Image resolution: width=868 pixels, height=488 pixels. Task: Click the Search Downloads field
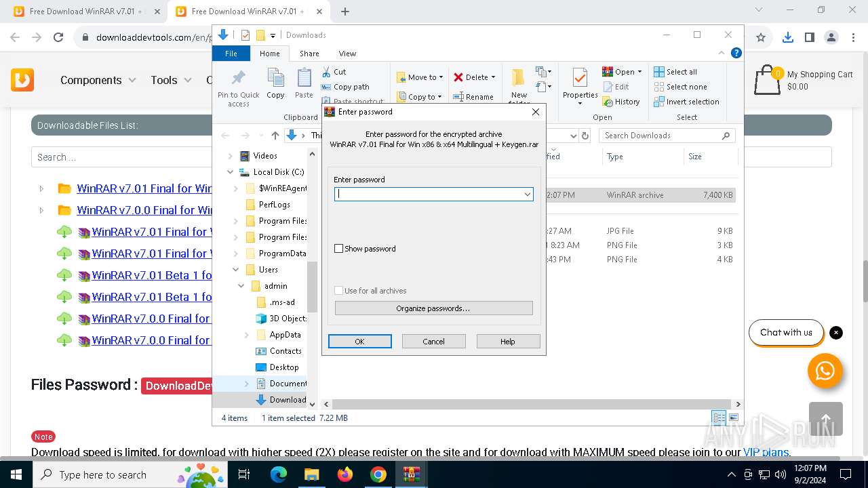668,136
